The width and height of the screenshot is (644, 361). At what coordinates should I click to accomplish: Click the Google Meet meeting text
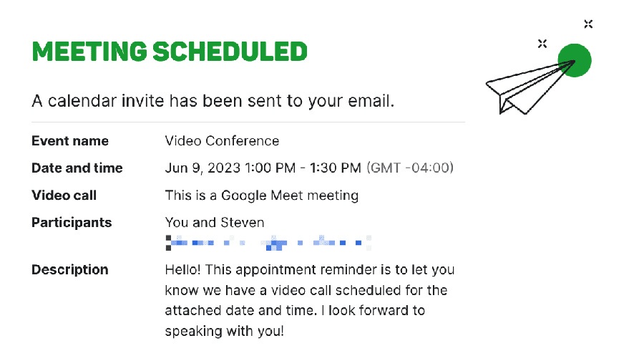coord(262,196)
